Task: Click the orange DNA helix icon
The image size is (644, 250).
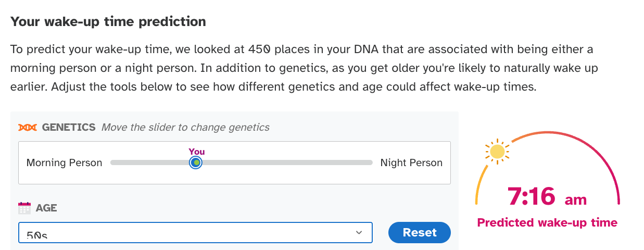Action: [28, 127]
